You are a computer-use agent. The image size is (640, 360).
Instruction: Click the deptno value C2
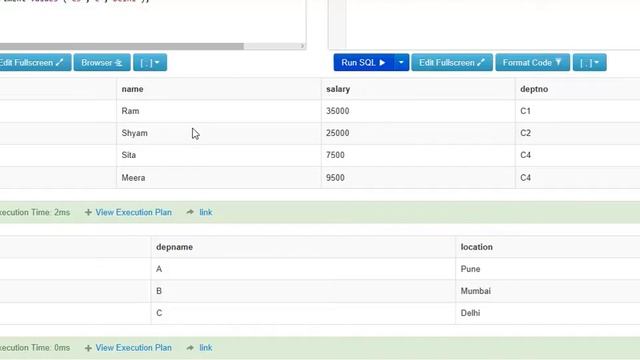pyautogui.click(x=525, y=133)
